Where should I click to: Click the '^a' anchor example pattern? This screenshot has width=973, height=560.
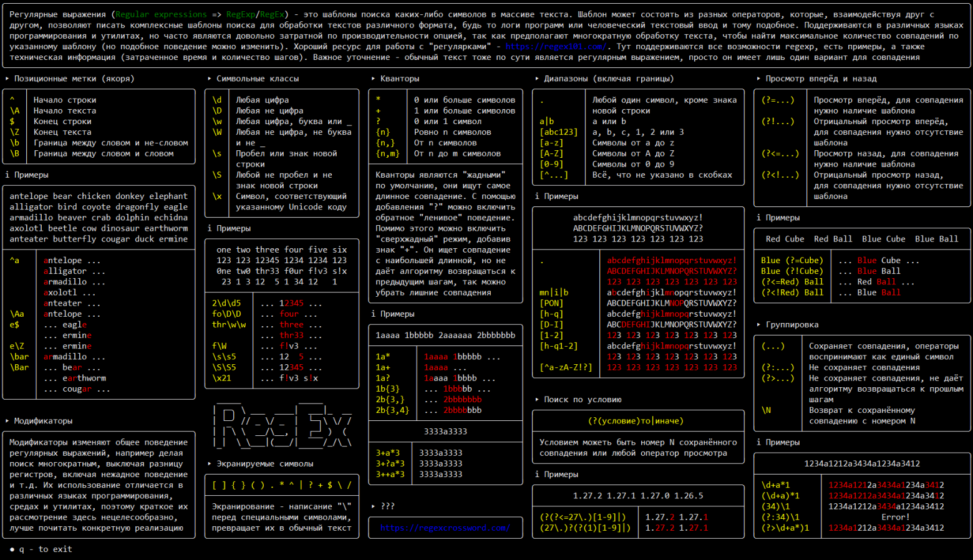point(14,261)
